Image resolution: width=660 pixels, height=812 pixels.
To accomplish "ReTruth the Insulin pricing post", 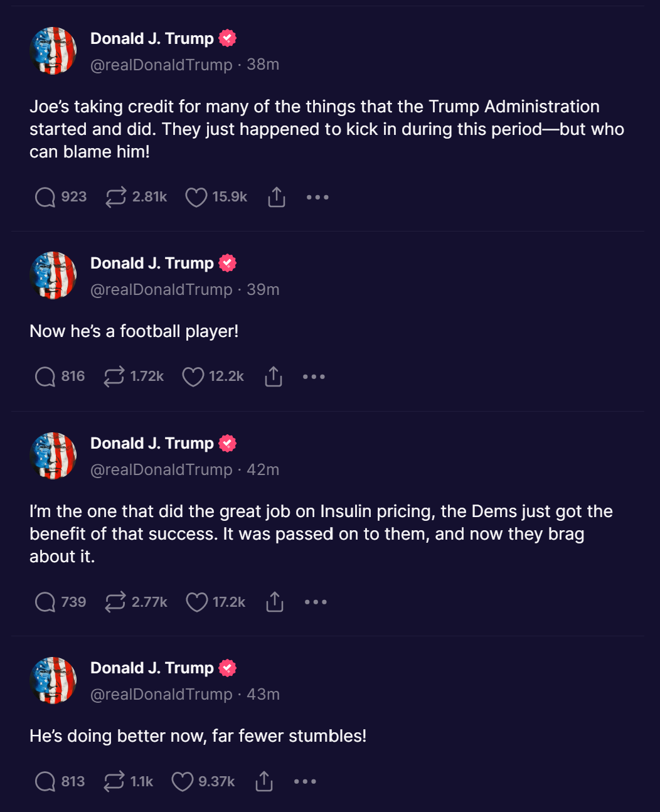I will coord(115,602).
